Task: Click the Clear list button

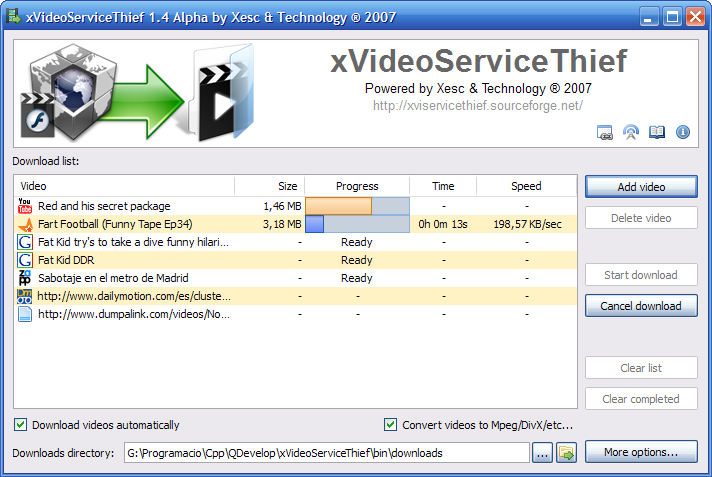Action: coord(641,368)
